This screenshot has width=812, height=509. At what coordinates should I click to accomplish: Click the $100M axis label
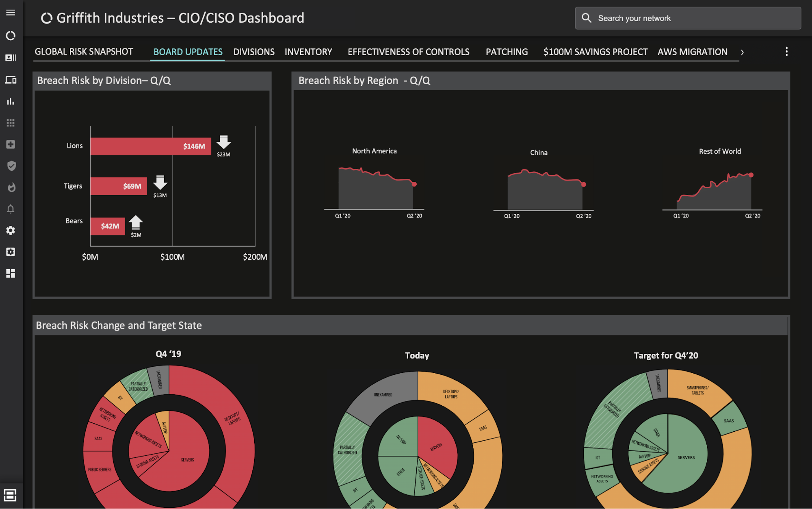point(172,257)
